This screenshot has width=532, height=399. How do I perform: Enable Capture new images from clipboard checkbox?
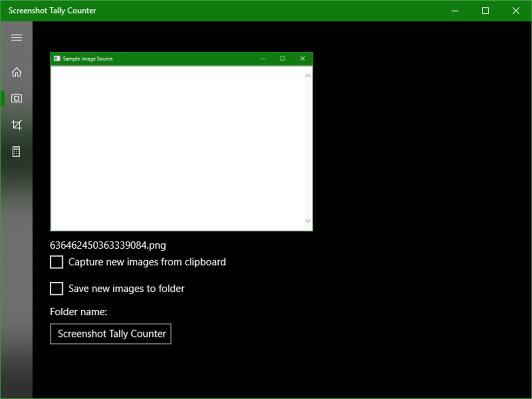pos(56,262)
